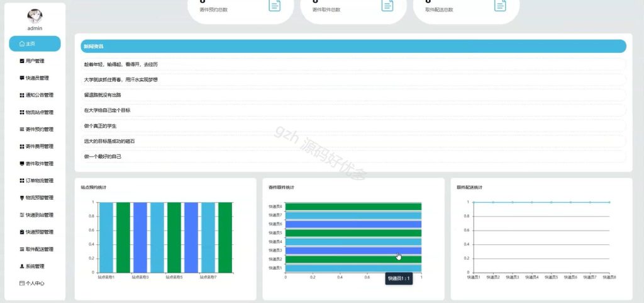
Task: Click the light blue bar for 快递员7
Action: [x=353, y=215]
